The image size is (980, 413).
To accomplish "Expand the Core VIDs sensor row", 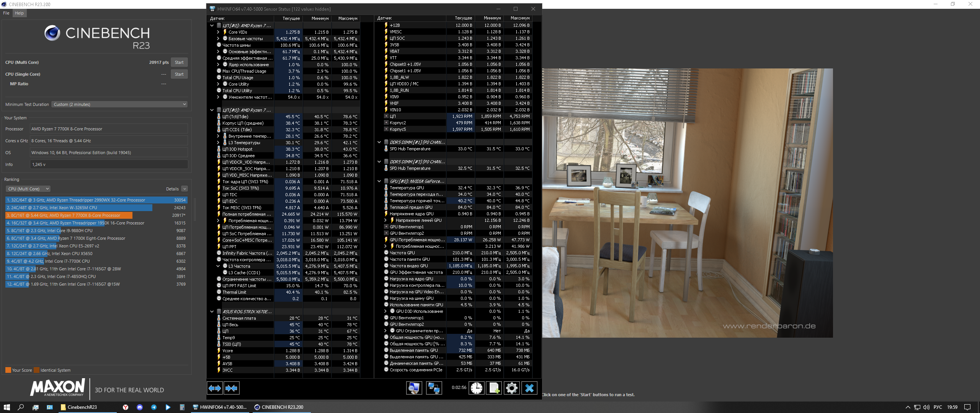I will pyautogui.click(x=218, y=32).
